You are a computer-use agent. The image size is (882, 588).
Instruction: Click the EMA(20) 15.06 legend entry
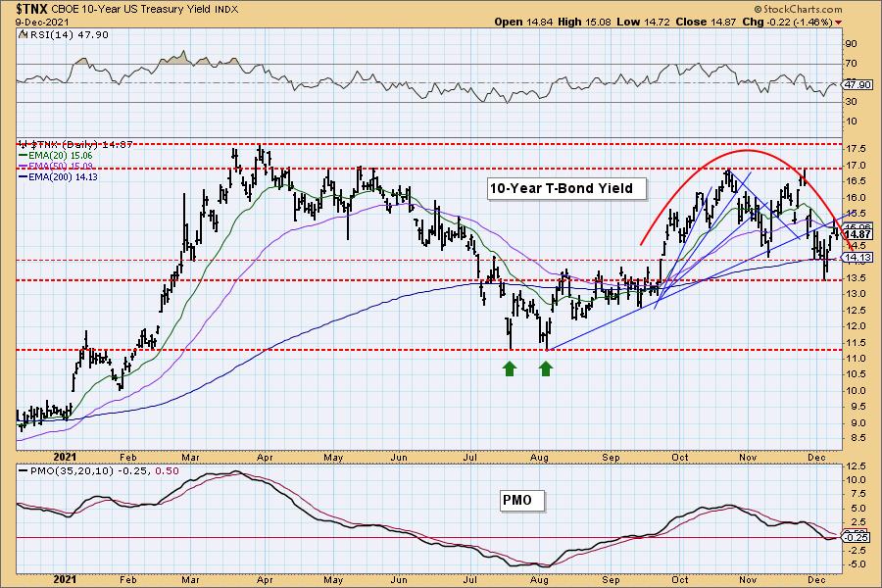point(56,155)
